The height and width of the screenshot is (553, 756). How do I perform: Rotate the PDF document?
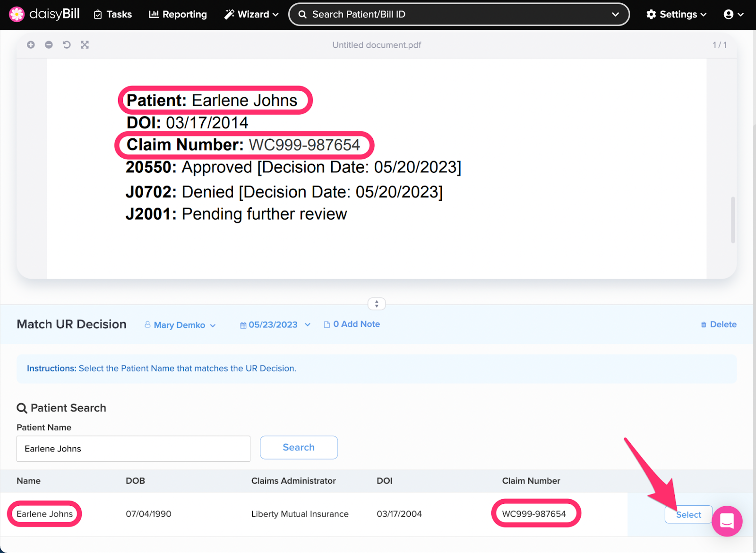click(x=67, y=45)
